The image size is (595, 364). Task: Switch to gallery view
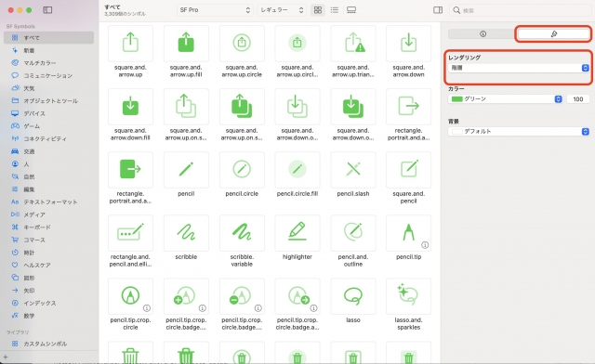click(351, 10)
